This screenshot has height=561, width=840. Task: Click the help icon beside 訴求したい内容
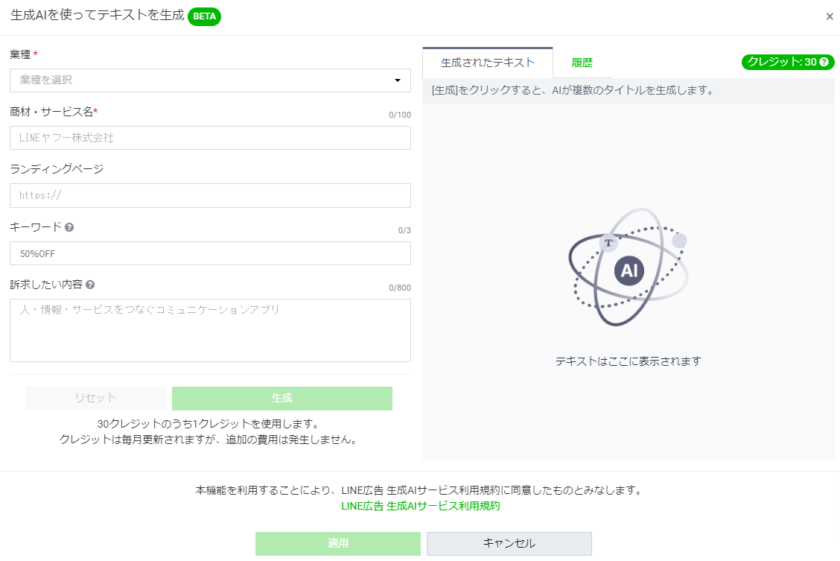tap(90, 285)
